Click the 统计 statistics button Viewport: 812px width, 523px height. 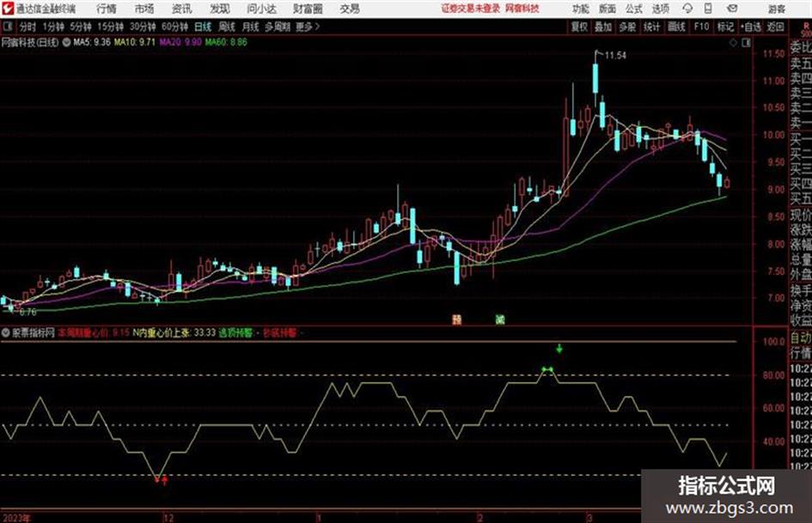[651, 27]
